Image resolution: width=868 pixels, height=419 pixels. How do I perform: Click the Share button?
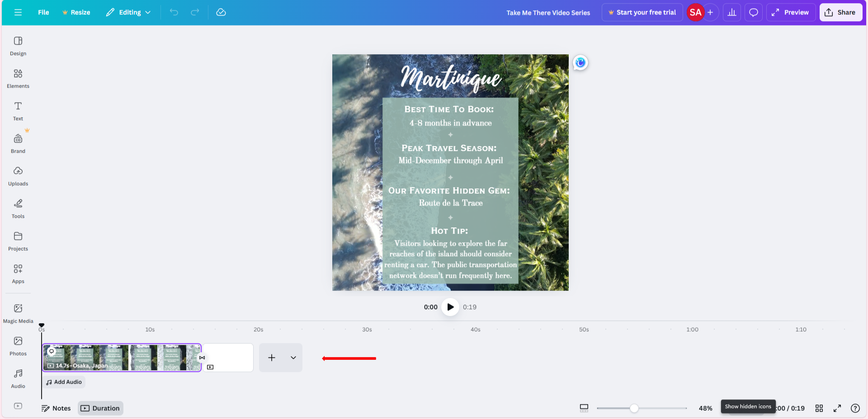840,12
